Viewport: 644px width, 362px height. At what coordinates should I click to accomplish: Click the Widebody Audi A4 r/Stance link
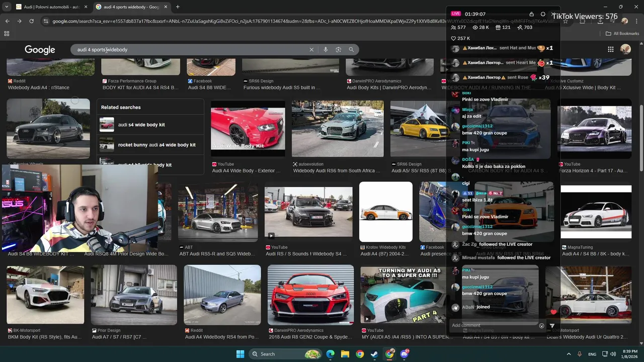click(x=39, y=87)
